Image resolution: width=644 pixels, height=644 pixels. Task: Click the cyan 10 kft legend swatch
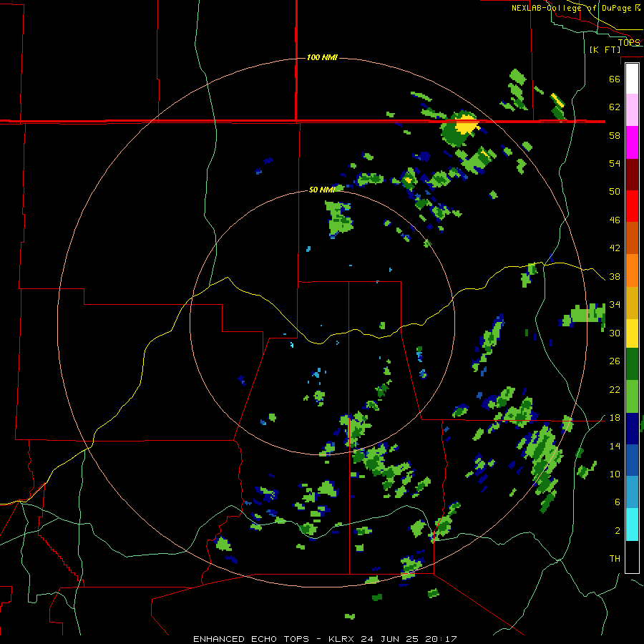coord(632,525)
